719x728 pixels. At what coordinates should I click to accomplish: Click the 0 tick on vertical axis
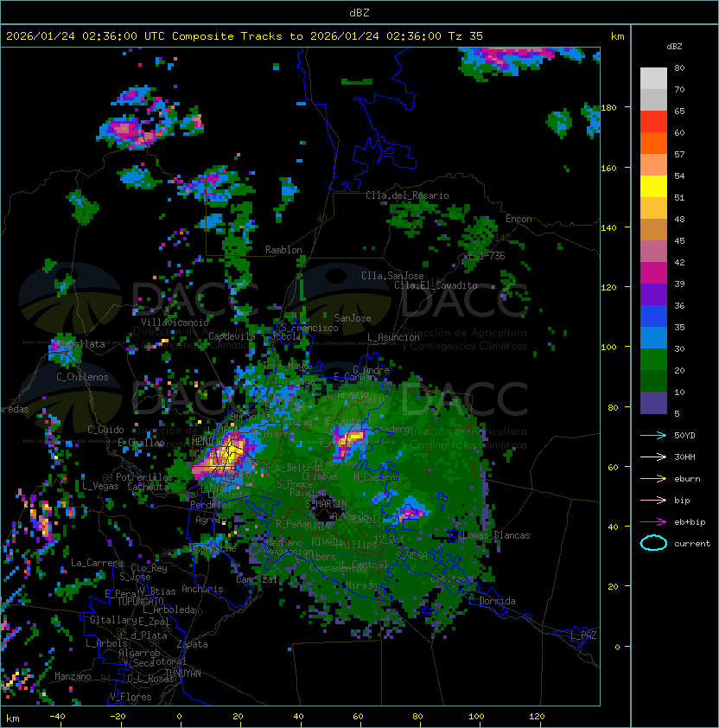tap(617, 647)
